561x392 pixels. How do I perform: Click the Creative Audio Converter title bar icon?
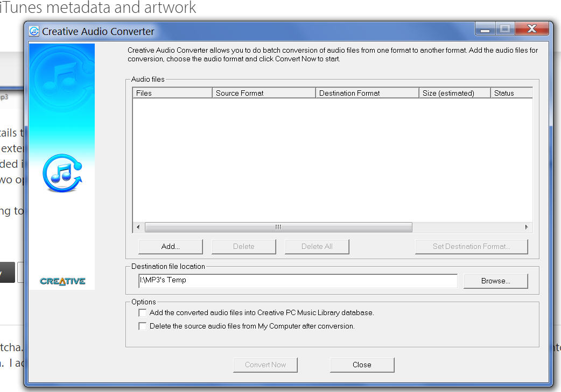pyautogui.click(x=34, y=31)
